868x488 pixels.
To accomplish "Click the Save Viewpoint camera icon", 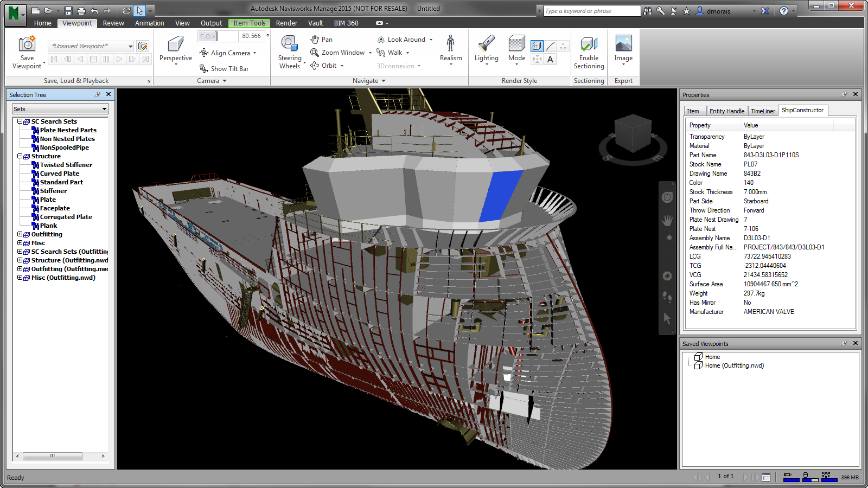I will pos(27,44).
